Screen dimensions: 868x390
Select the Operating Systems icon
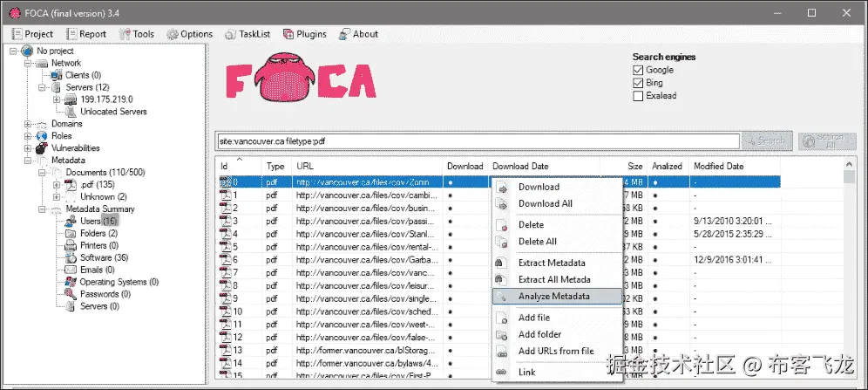(x=71, y=282)
